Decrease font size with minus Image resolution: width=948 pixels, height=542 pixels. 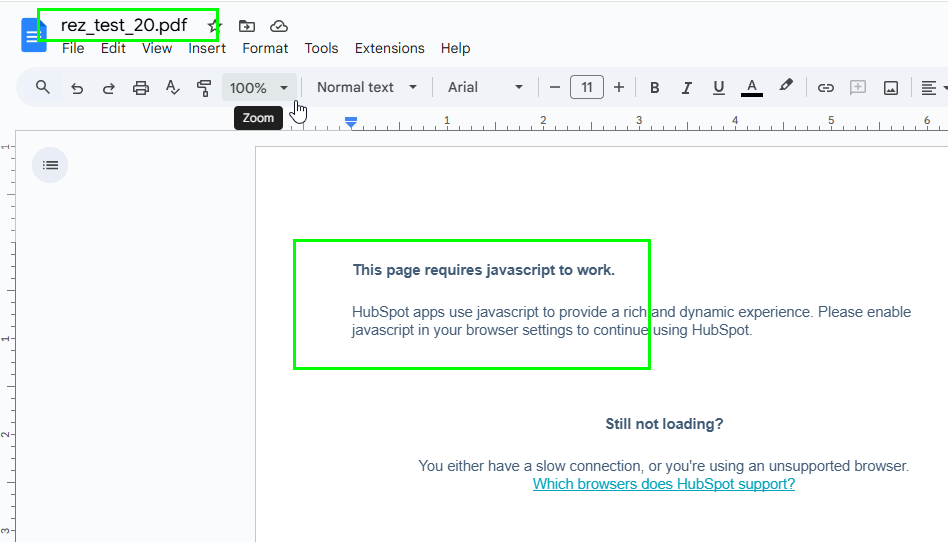pos(554,87)
